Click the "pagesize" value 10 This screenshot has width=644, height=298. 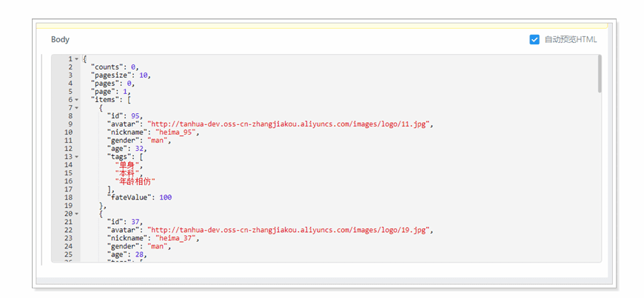(x=144, y=75)
